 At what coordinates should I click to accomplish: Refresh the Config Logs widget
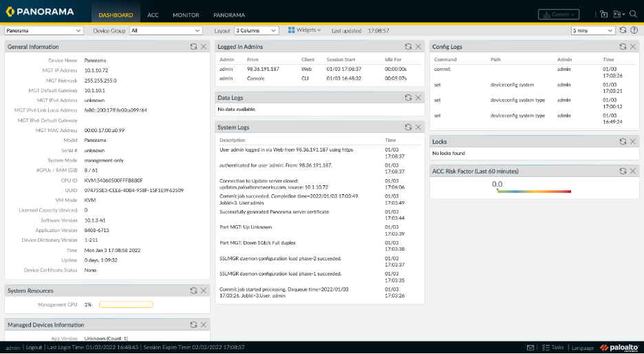(623, 46)
